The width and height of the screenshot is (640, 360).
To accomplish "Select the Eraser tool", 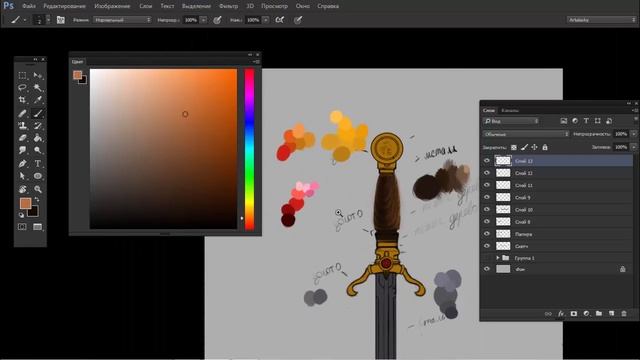I will coord(22,138).
